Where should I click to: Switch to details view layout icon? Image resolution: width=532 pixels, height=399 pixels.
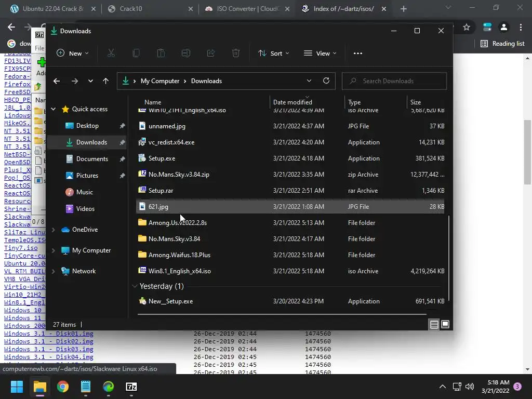(x=434, y=325)
